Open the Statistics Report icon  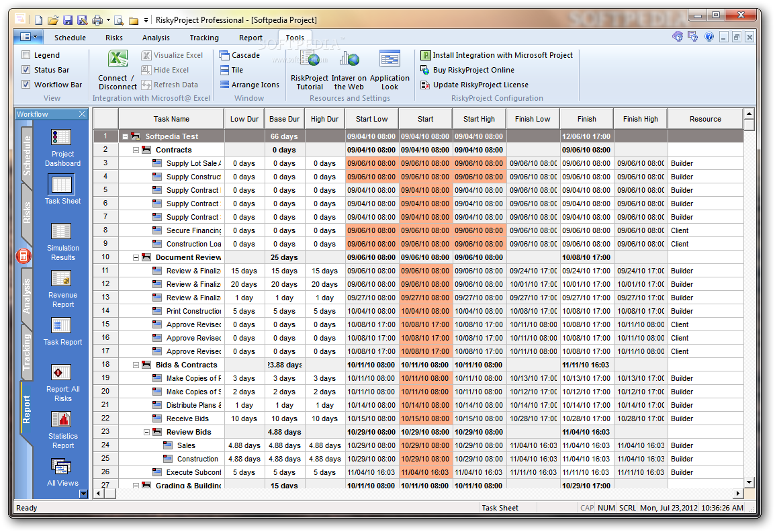tap(62, 419)
